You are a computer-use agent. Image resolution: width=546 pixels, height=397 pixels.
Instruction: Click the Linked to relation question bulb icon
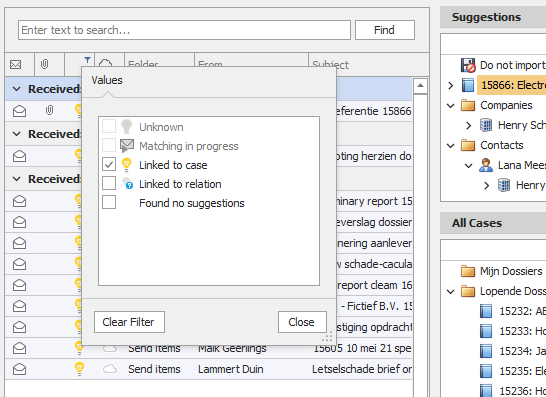[127, 184]
